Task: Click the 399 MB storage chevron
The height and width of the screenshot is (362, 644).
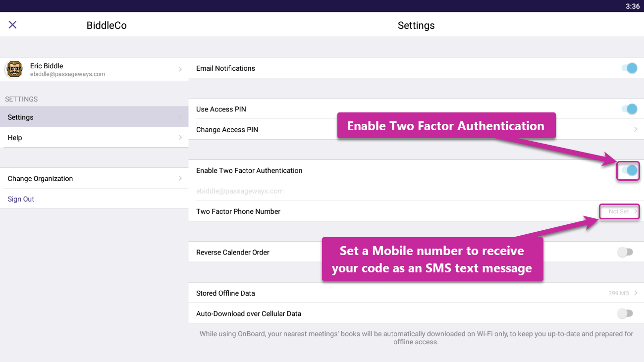Action: (636, 293)
